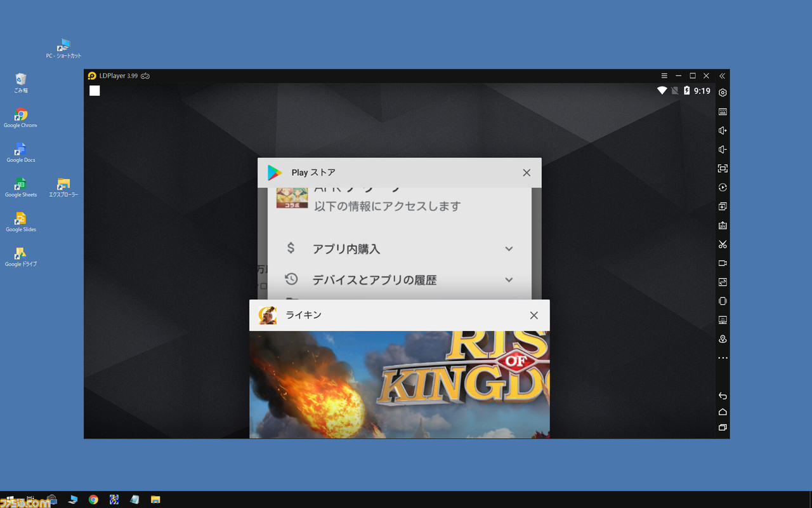The image size is (812, 508).
Task: Dismiss the Play ストア recent app card
Action: [527, 173]
